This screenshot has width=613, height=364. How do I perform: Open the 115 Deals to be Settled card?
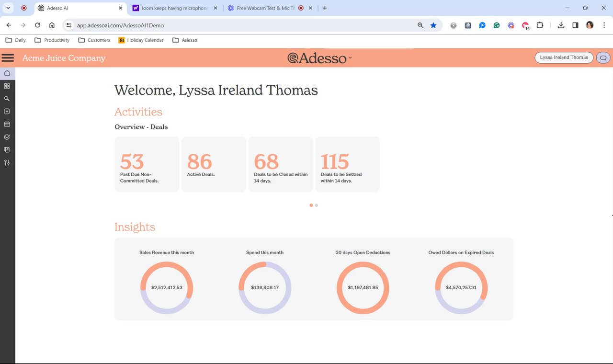coord(348,164)
